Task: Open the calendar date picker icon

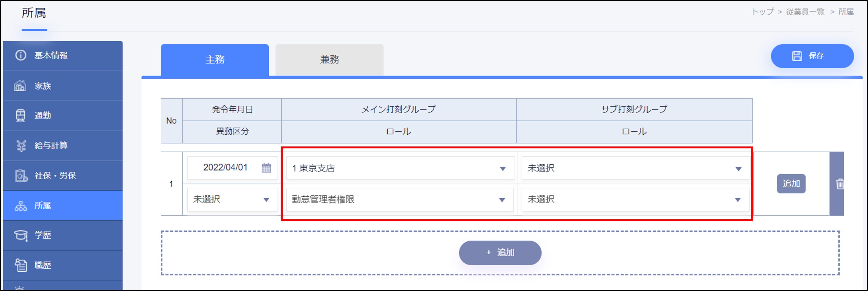Action: [x=266, y=168]
